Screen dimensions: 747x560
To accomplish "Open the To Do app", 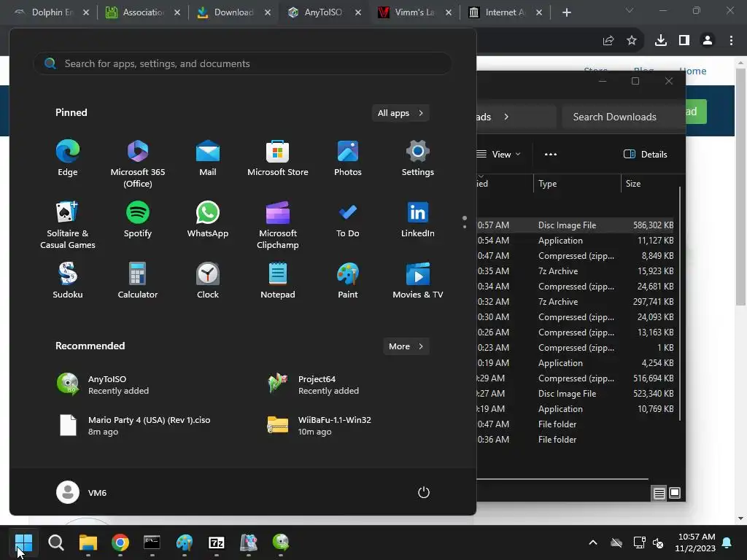I will point(348,220).
